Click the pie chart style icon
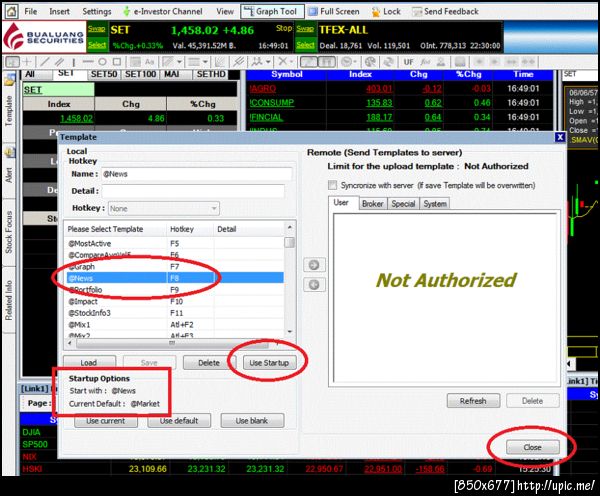Screen dimensions: 600x496 [x=370, y=62]
